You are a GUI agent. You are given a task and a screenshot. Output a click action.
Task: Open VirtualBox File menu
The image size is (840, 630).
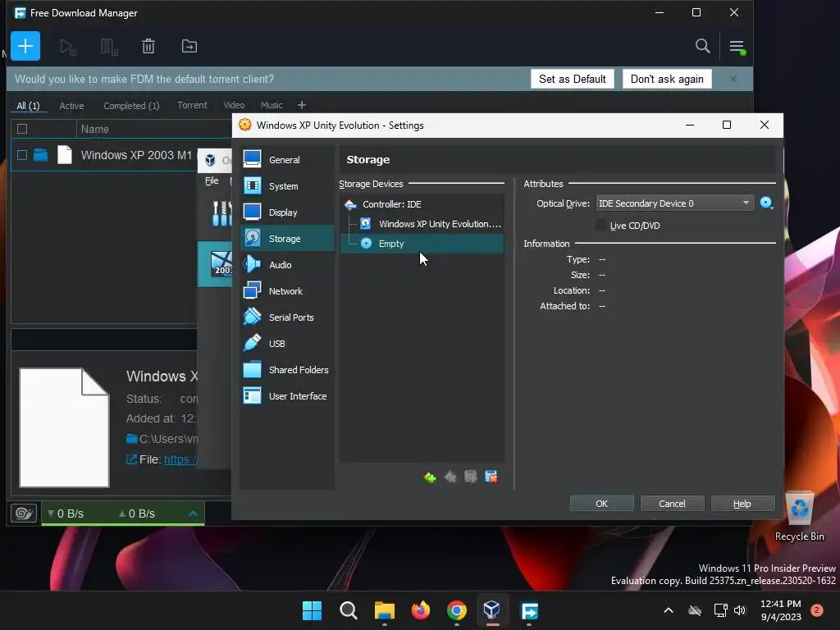pyautogui.click(x=212, y=180)
